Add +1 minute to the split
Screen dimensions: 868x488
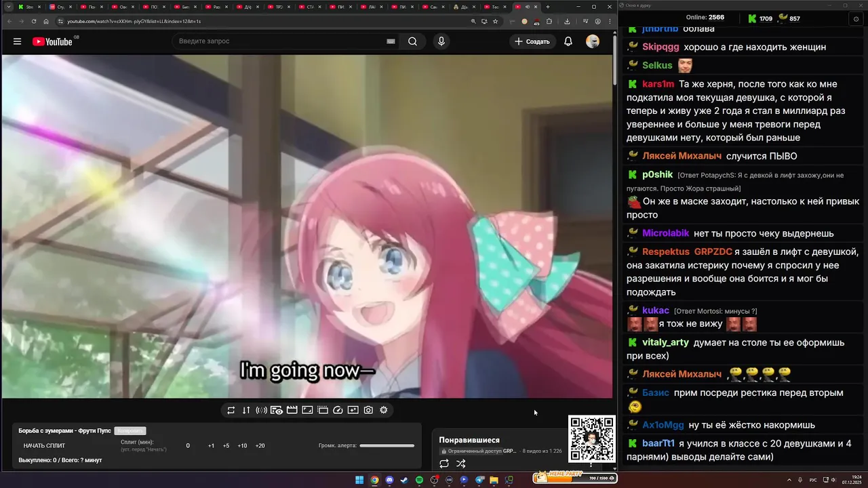click(x=211, y=446)
